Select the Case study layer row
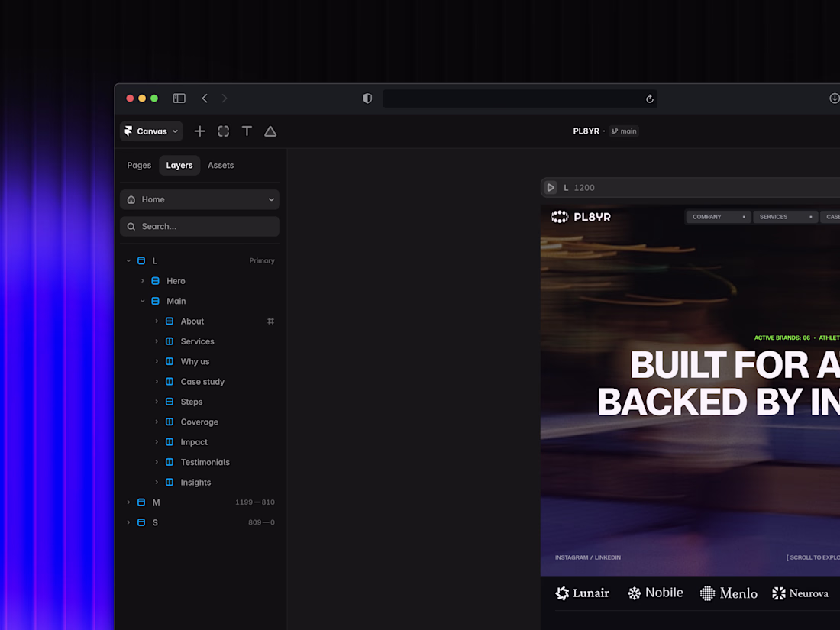The image size is (840, 630). point(200,381)
